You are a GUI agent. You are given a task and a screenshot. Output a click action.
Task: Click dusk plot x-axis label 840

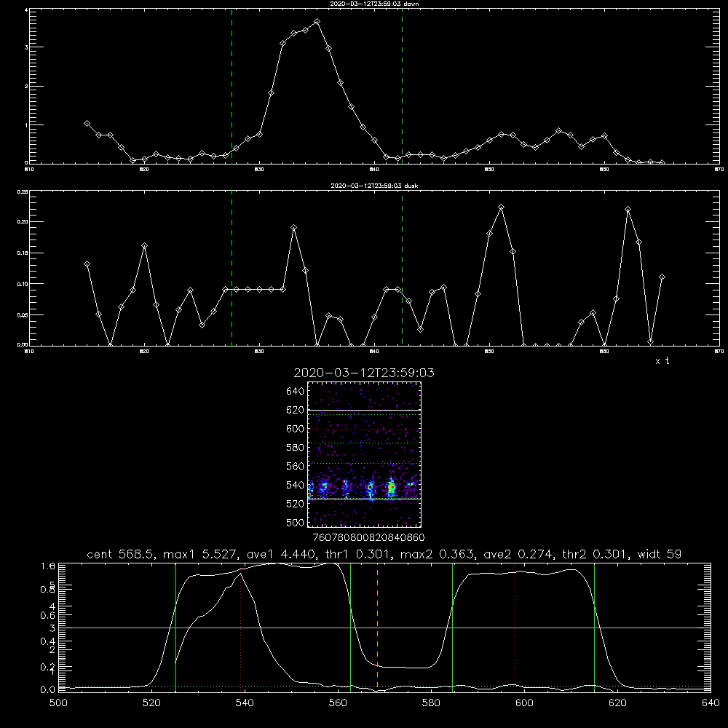coord(374,352)
